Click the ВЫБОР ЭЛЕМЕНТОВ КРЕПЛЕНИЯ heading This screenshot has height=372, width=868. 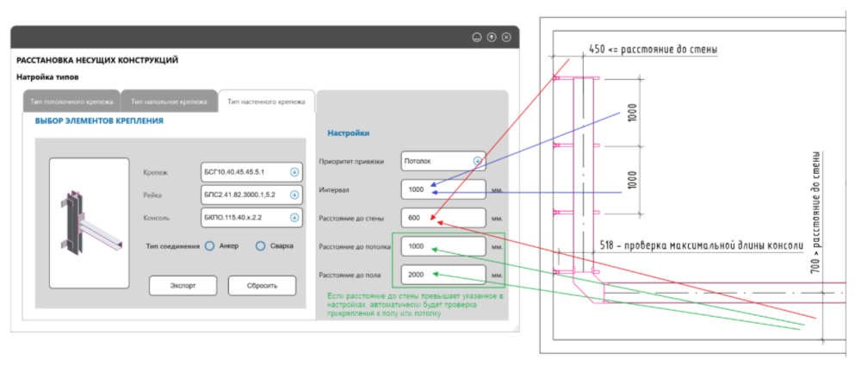pos(99,121)
